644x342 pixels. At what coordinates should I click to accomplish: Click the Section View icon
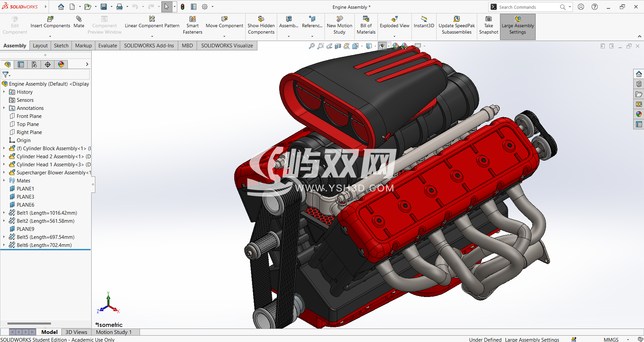pyautogui.click(x=338, y=46)
